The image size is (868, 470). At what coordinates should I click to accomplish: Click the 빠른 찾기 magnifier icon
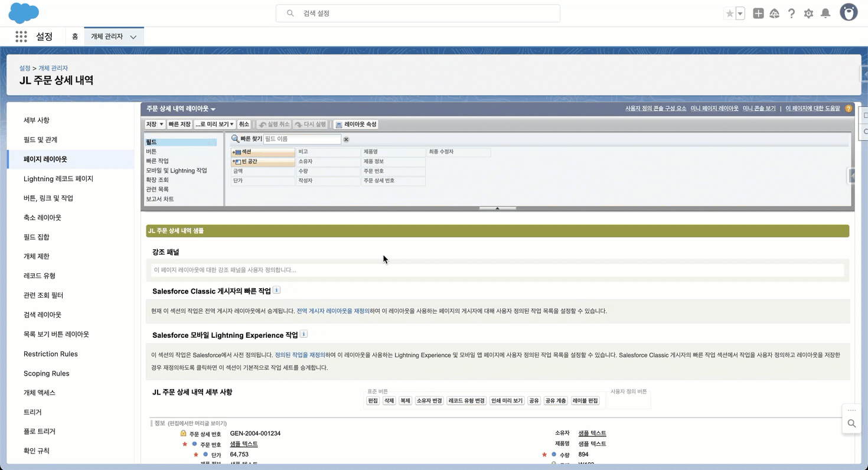coord(235,139)
